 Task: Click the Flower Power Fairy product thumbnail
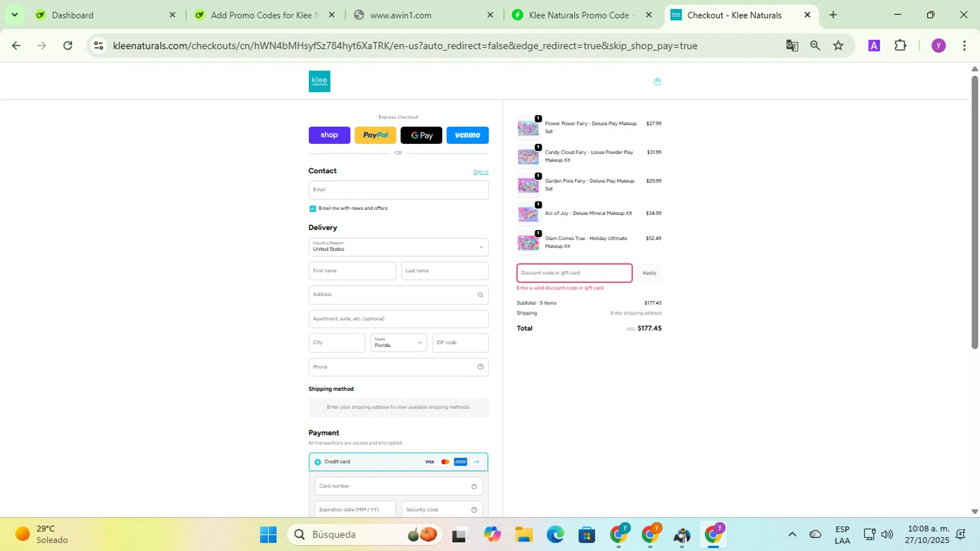pos(528,128)
